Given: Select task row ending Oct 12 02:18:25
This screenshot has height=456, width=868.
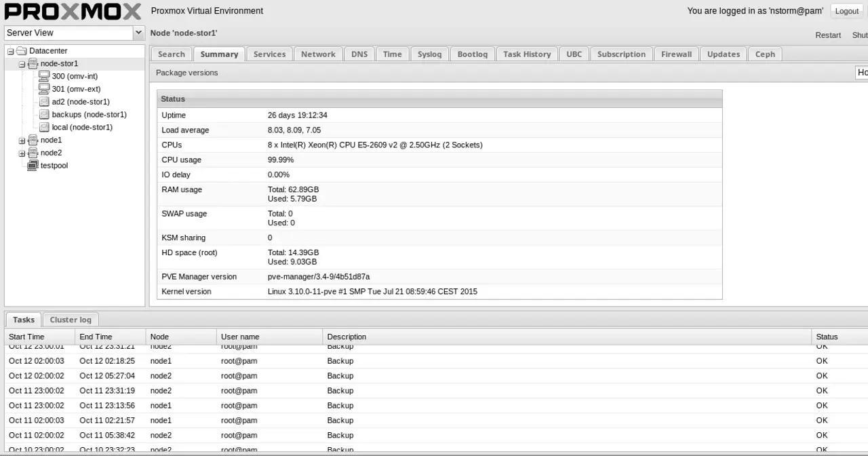Looking at the screenshot, I should click(x=436, y=361).
